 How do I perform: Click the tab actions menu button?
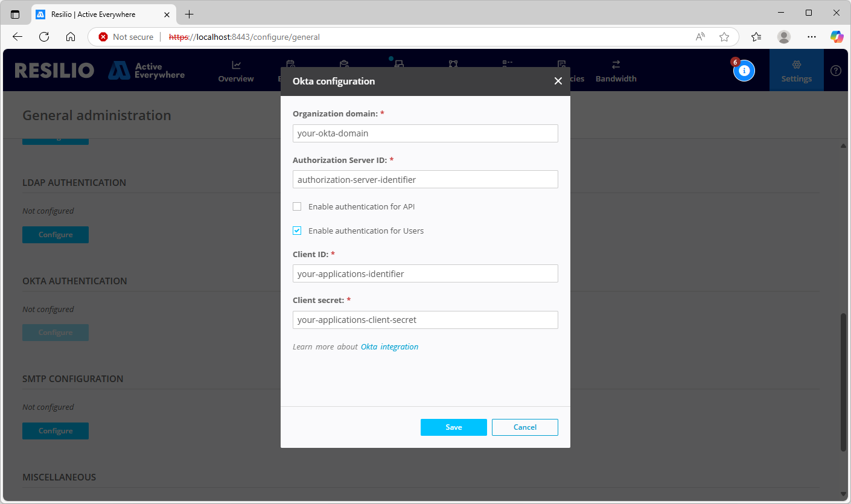tap(15, 13)
